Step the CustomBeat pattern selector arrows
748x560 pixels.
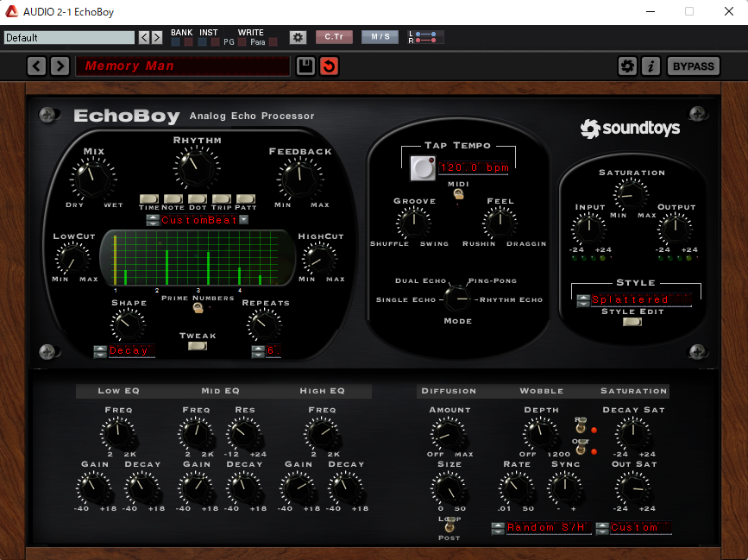coord(153,220)
